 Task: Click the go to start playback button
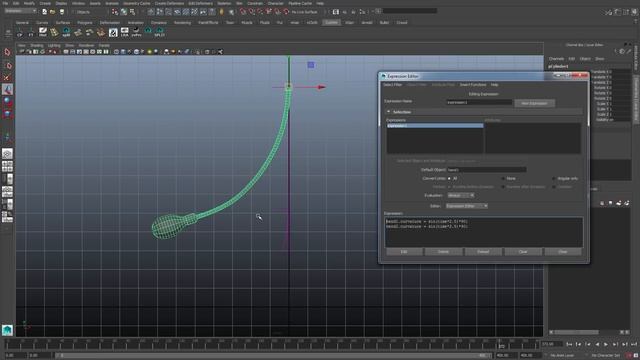tap(569, 344)
